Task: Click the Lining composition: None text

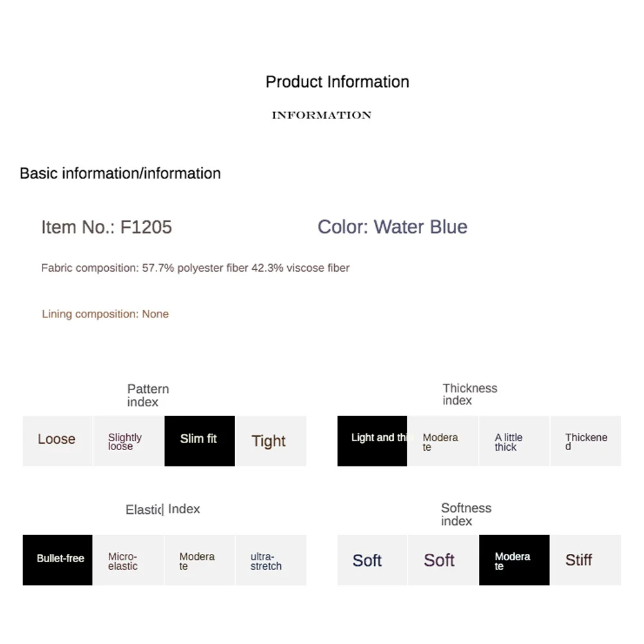Action: click(x=105, y=314)
